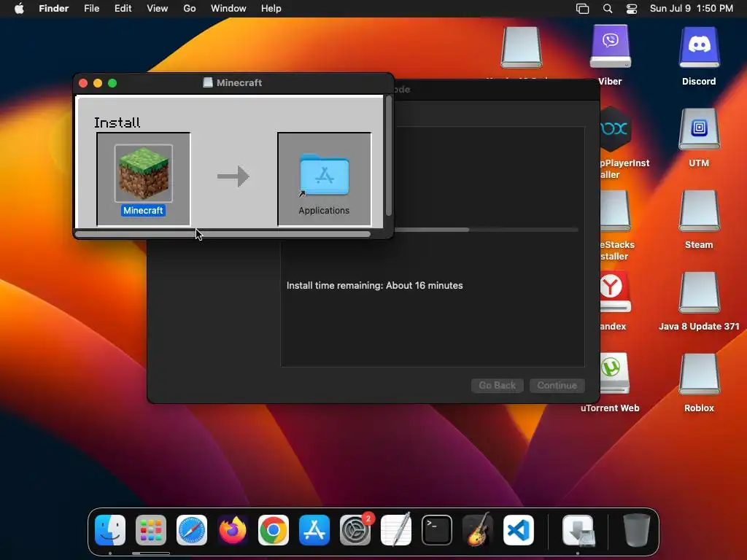Image resolution: width=747 pixels, height=560 pixels.
Task: Launch GarageBand from the Dock
Action: click(478, 530)
